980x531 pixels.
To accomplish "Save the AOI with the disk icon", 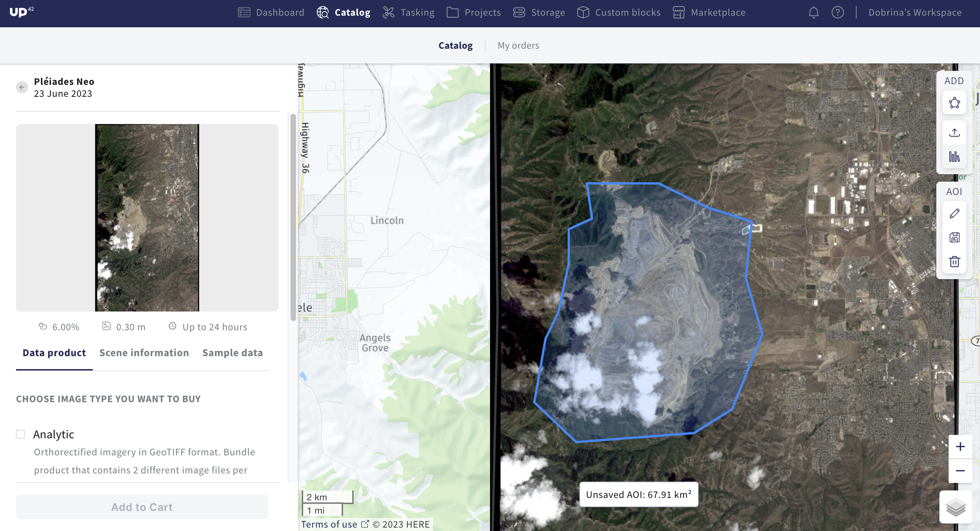I will pyautogui.click(x=954, y=237).
